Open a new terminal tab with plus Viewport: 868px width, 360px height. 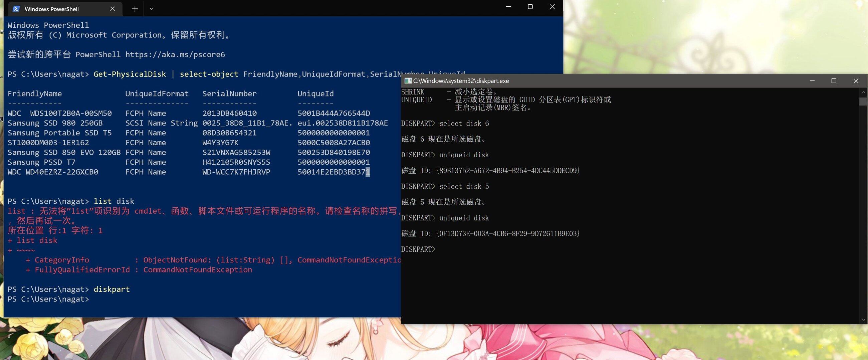135,9
